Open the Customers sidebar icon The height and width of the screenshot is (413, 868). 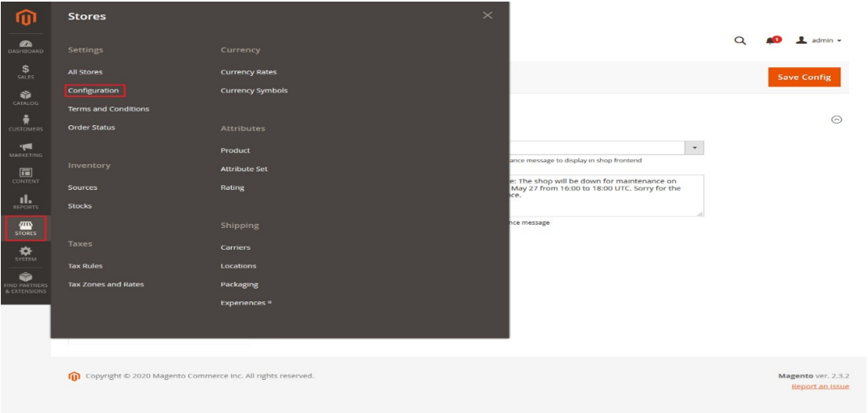coord(26,124)
